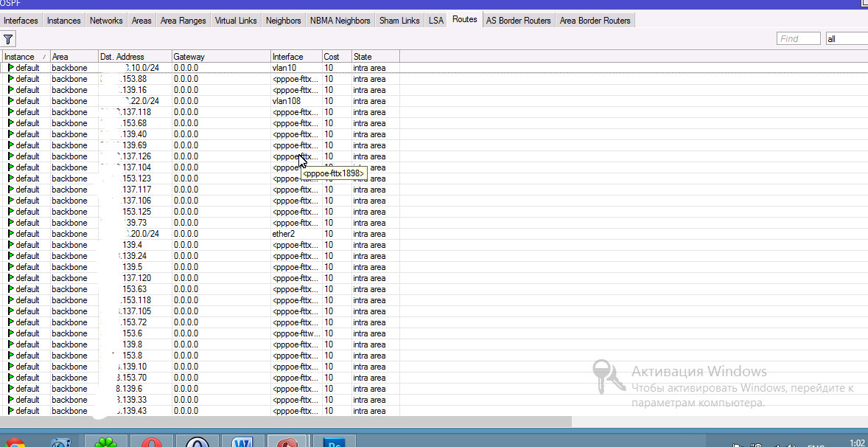Select the destination address ending in 153.68
Viewport: 868px width, 447px height.
(135, 123)
